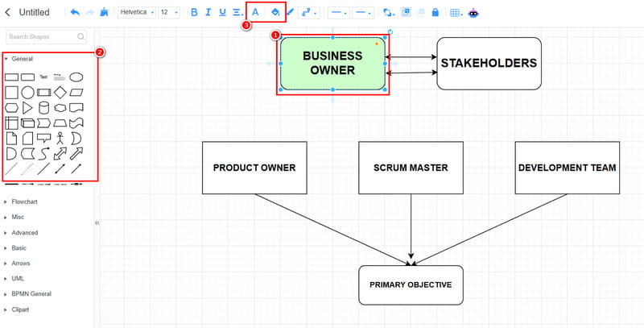
Task: Pick the ellipse shape
Action: click(x=76, y=77)
